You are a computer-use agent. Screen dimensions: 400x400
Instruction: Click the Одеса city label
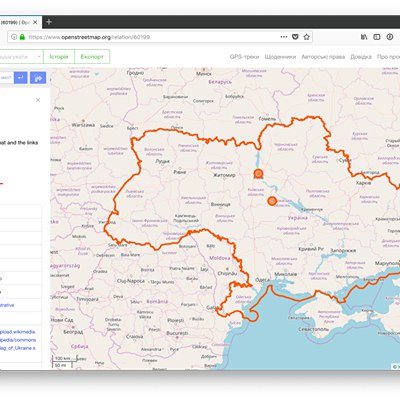[262, 280]
